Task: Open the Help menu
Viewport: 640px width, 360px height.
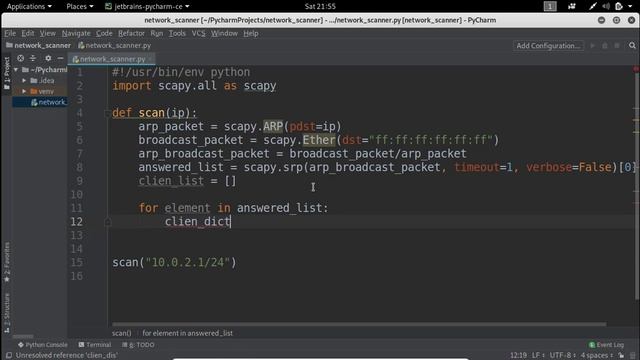Action: click(251, 33)
